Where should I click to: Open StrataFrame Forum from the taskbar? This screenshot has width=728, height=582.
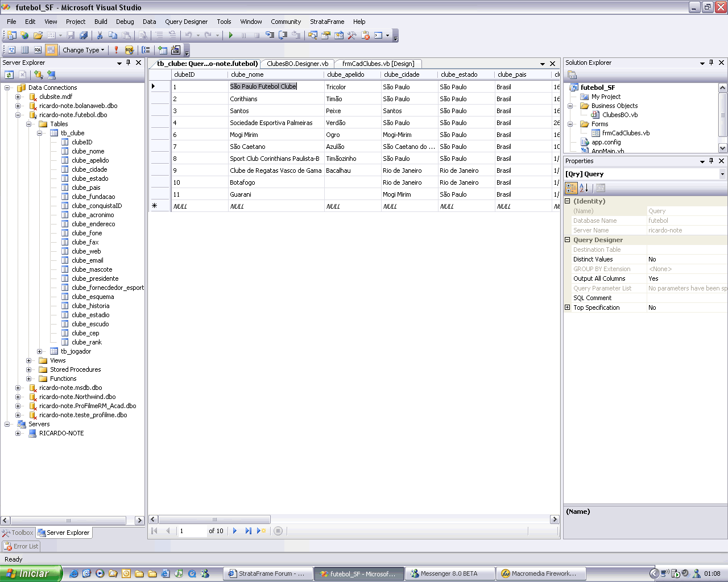266,573
